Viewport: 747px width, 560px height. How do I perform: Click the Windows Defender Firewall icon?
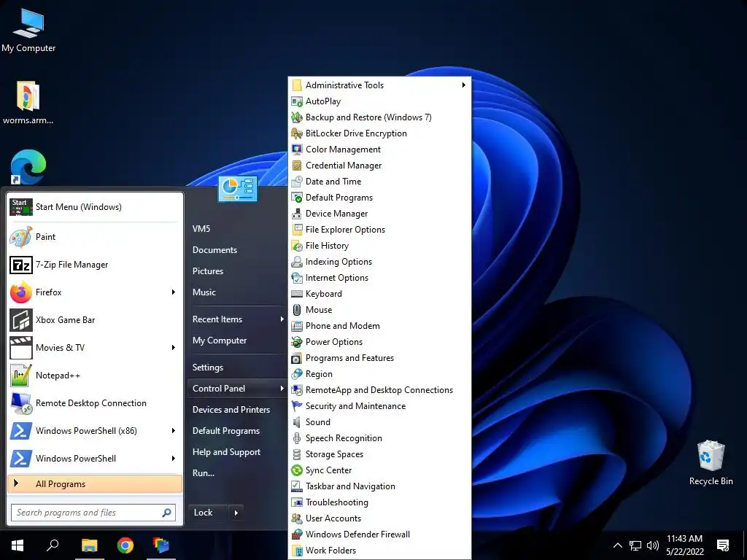[x=297, y=534]
